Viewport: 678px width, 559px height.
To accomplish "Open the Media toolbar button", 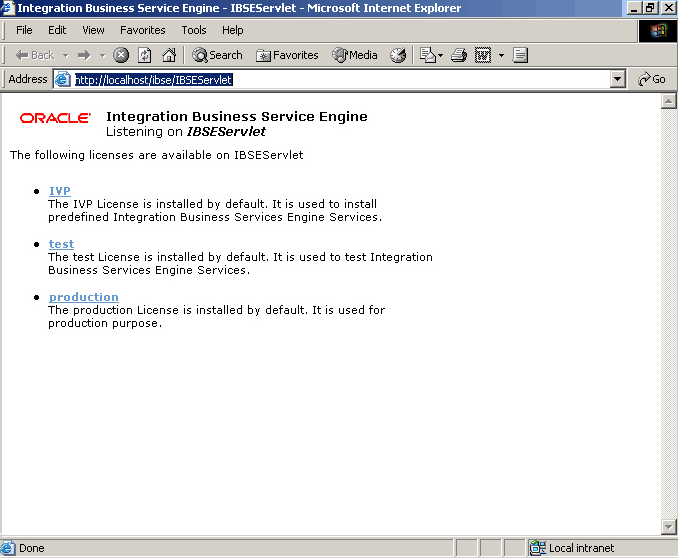I will click(355, 55).
